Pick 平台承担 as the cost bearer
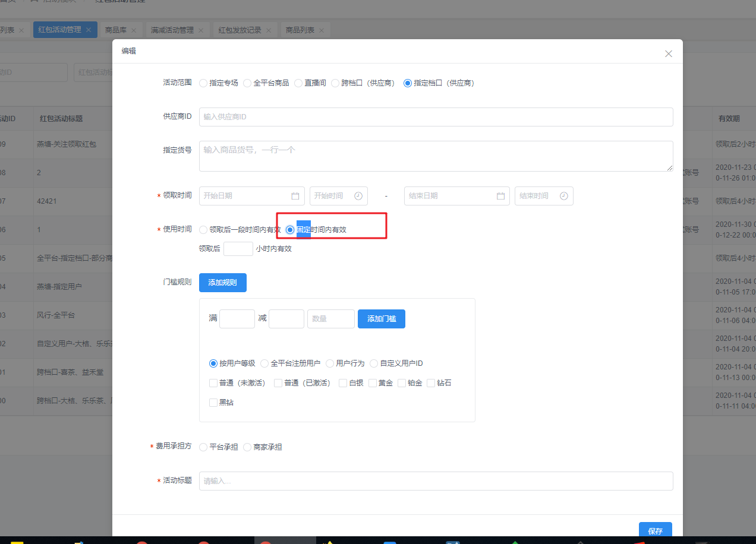This screenshot has width=756, height=544. coord(203,447)
